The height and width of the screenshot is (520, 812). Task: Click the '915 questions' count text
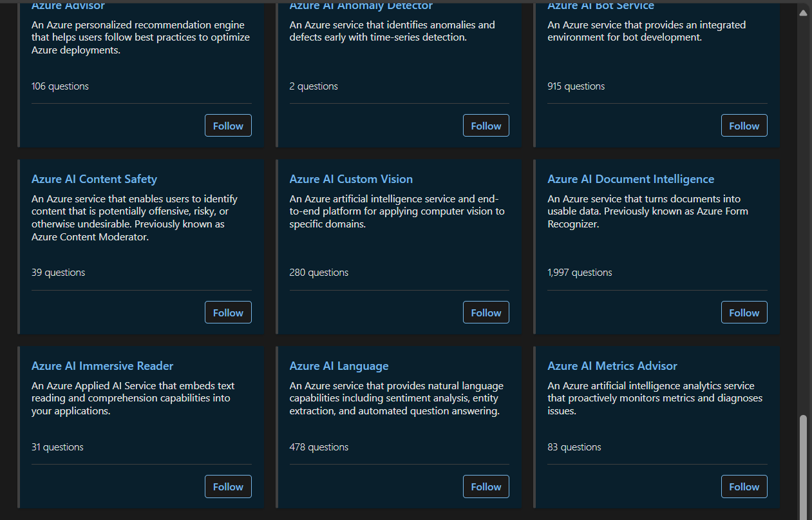(576, 86)
